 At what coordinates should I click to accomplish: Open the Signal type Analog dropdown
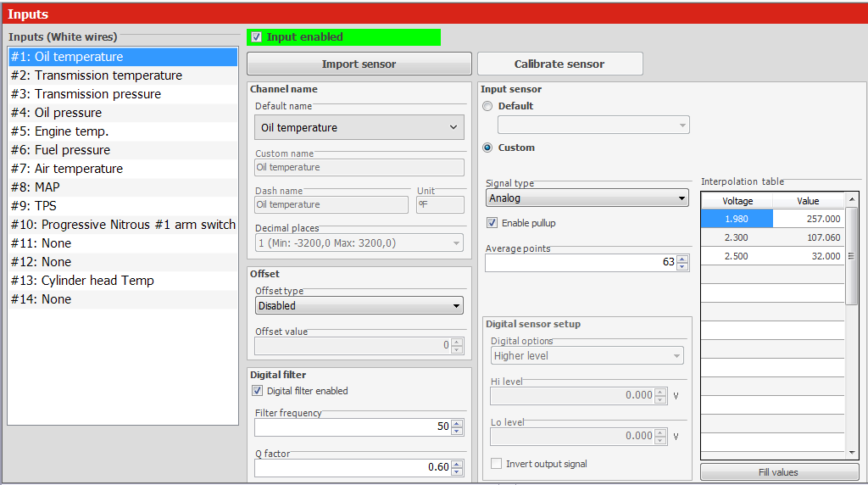click(x=587, y=198)
